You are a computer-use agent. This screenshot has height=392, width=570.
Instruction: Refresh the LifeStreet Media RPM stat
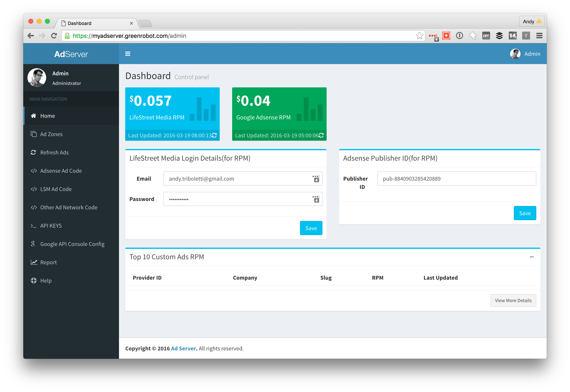click(214, 135)
